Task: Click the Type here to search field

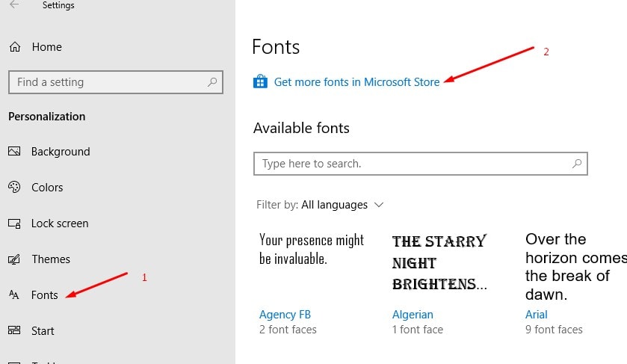Action: pos(421,164)
